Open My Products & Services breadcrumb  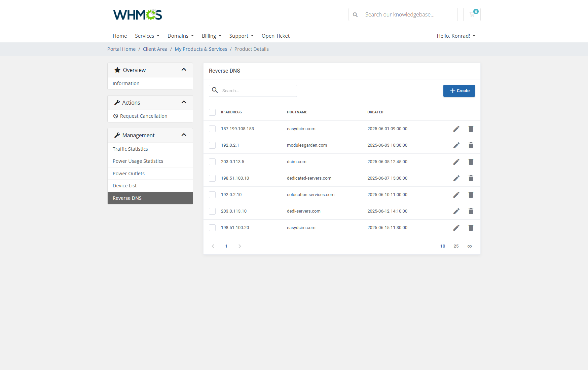tap(201, 49)
